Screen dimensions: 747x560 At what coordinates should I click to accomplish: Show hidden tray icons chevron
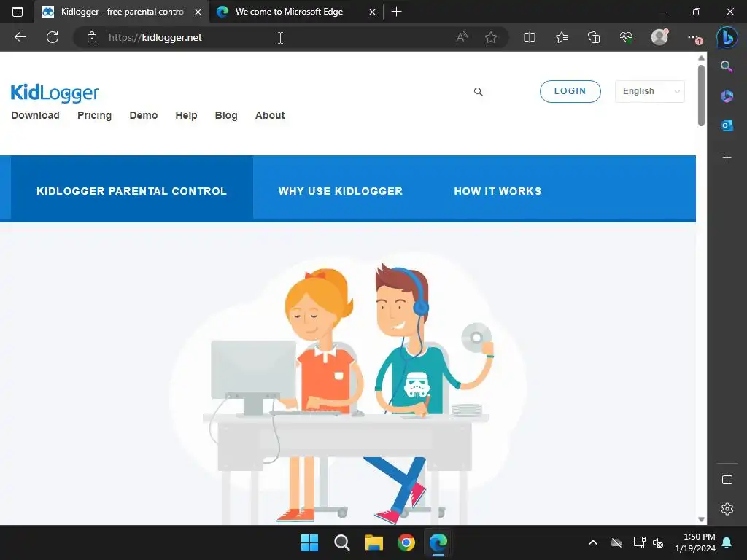click(592, 542)
